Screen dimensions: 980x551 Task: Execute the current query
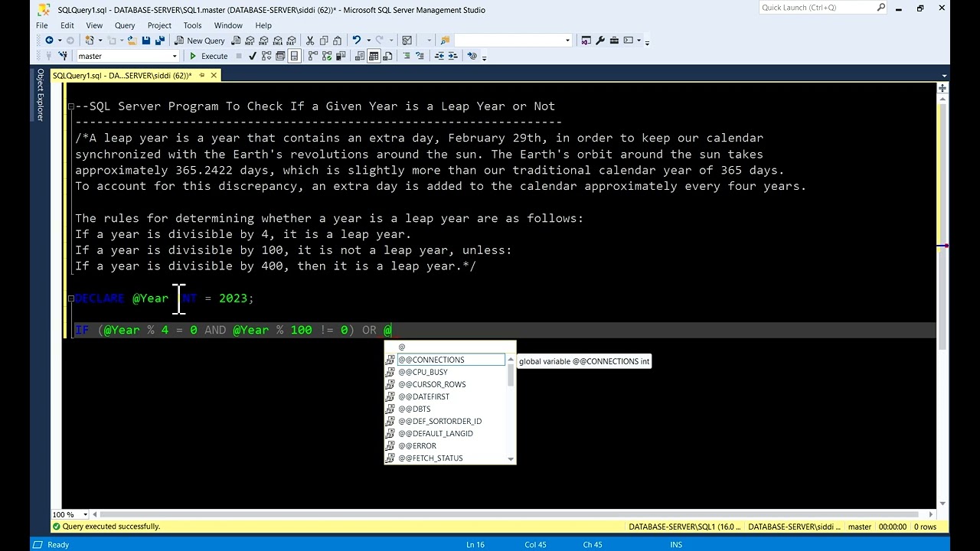[x=209, y=56]
